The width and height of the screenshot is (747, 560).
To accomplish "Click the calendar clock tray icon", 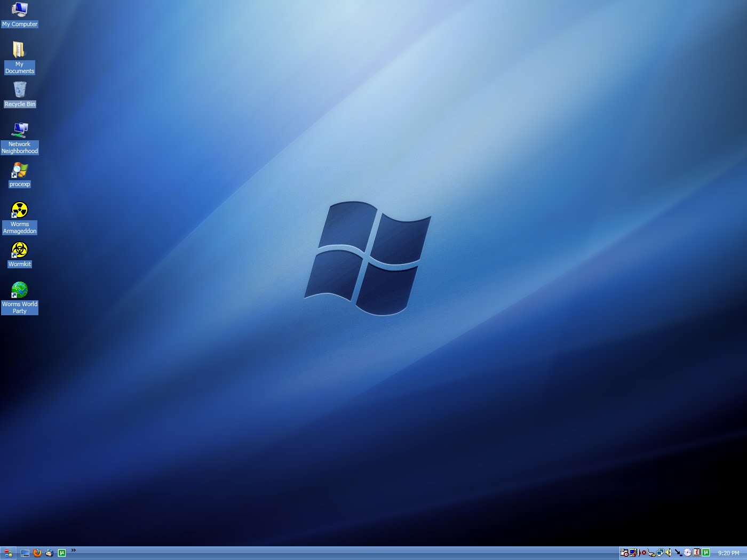I will pos(624,553).
